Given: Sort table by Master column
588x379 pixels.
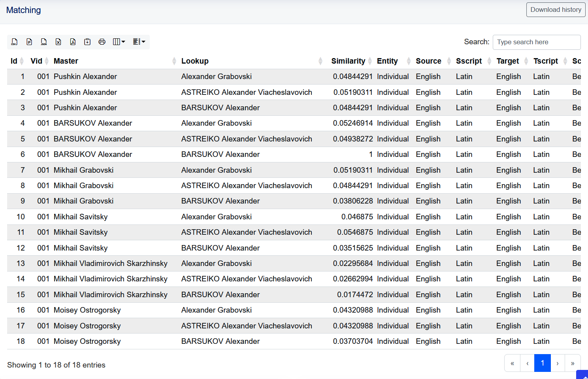Looking at the screenshot, I should [x=115, y=61].
